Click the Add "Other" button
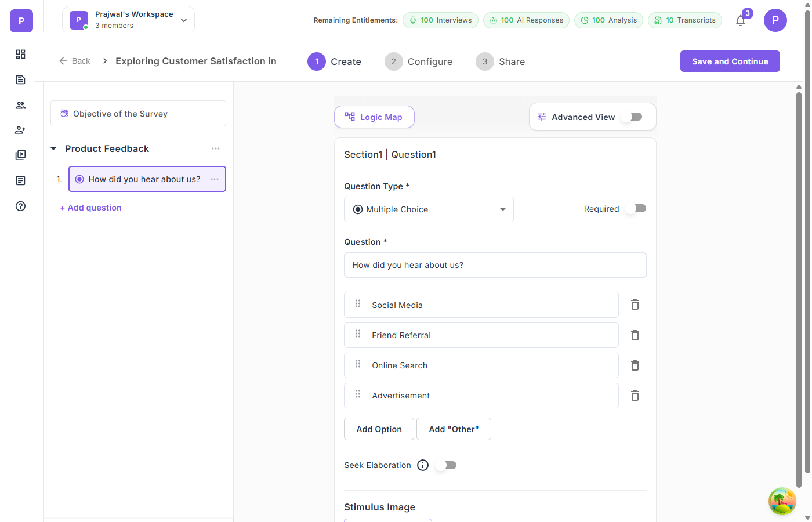Viewport: 812px width, 522px height. [x=454, y=429]
